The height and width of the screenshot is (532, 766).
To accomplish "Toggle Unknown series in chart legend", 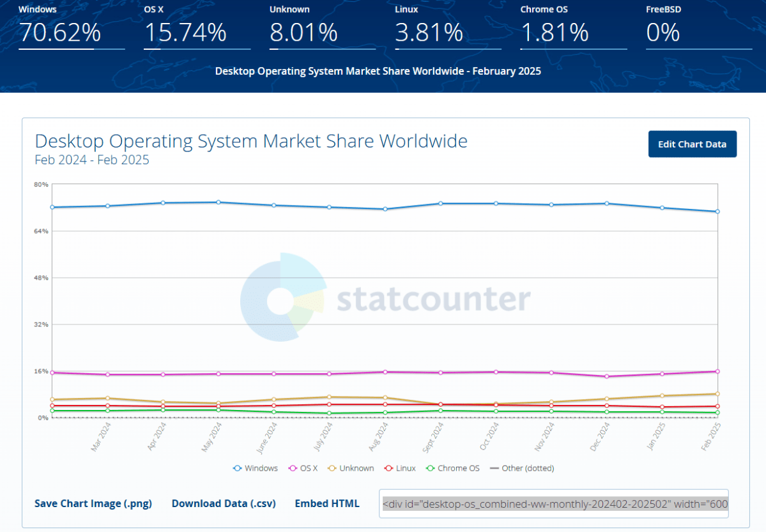I will [351, 468].
